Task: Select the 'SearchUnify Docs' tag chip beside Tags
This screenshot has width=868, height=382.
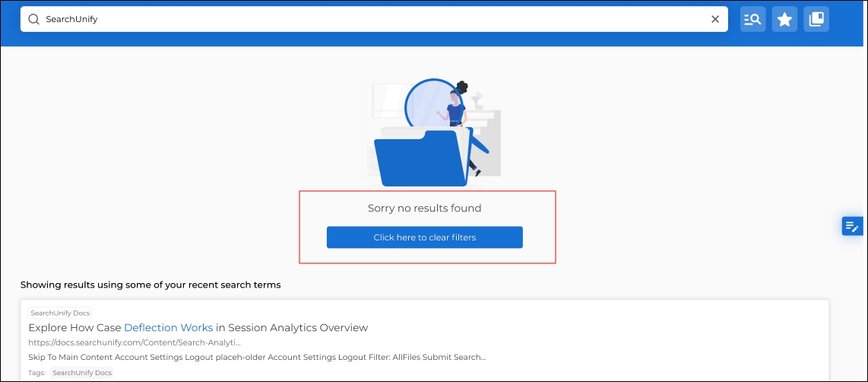Action: tap(81, 373)
